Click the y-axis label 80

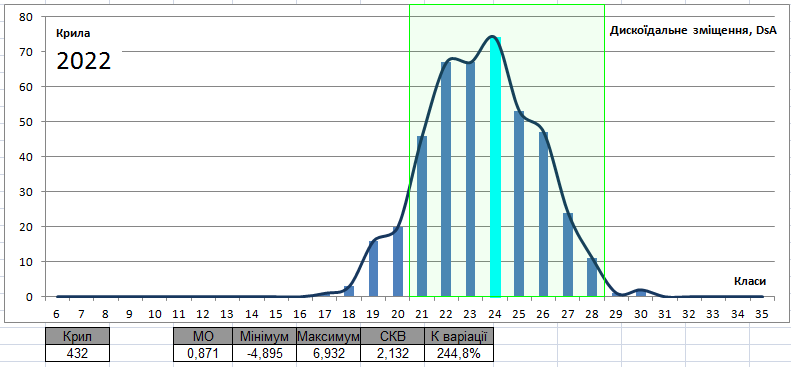(x=26, y=17)
